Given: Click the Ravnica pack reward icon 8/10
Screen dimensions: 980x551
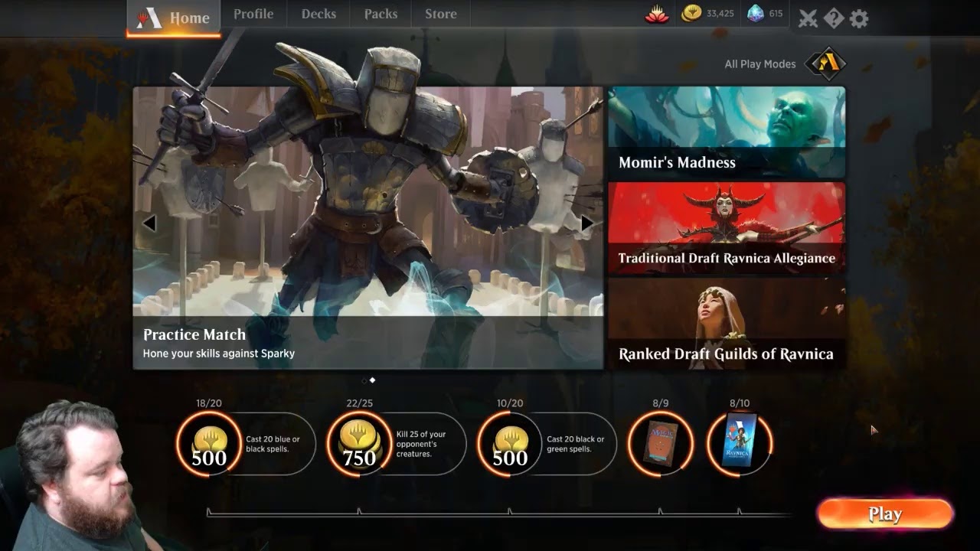Looking at the screenshot, I should pyautogui.click(x=739, y=444).
